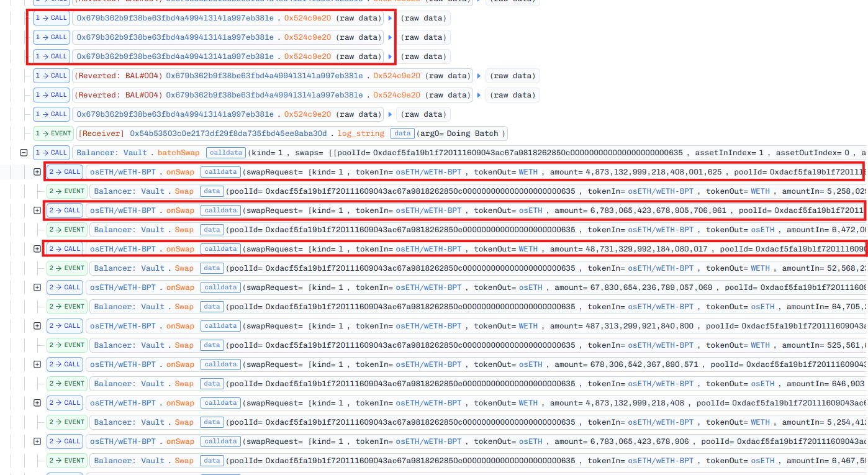Expand onSwap call with amount 6,783,065,423,678,905,706,961
Screen dimensions: 868x475
37,210
